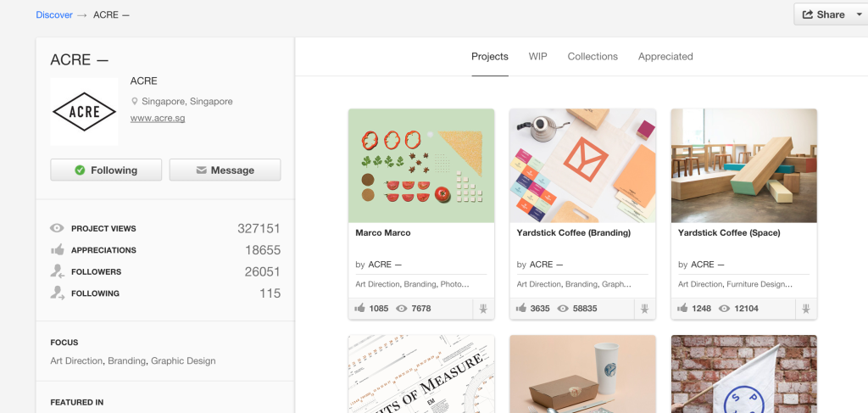Screen dimensions: 868x413
Task: Click the envelope icon on Message button
Action: point(201,170)
